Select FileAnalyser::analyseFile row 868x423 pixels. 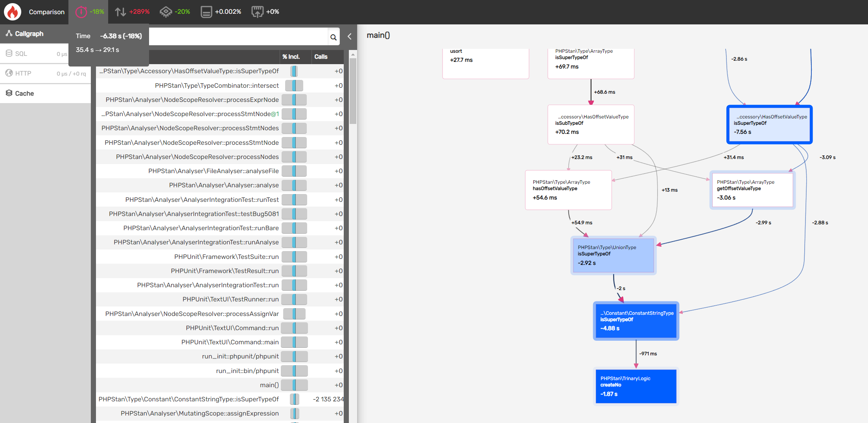[220, 171]
